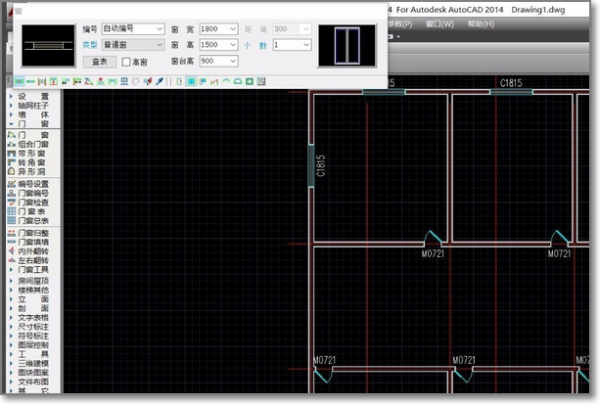
Task: Open 门窗检查 from the sidebar
Action: pyautogui.click(x=32, y=202)
